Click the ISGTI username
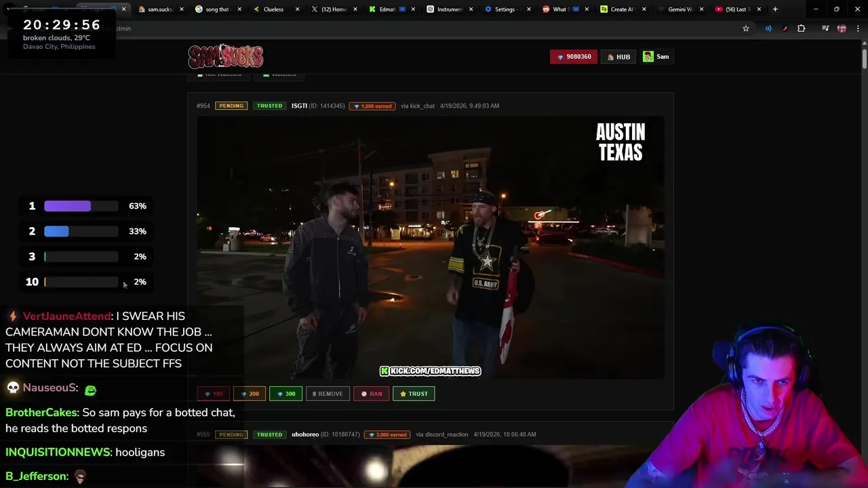 pyautogui.click(x=299, y=106)
